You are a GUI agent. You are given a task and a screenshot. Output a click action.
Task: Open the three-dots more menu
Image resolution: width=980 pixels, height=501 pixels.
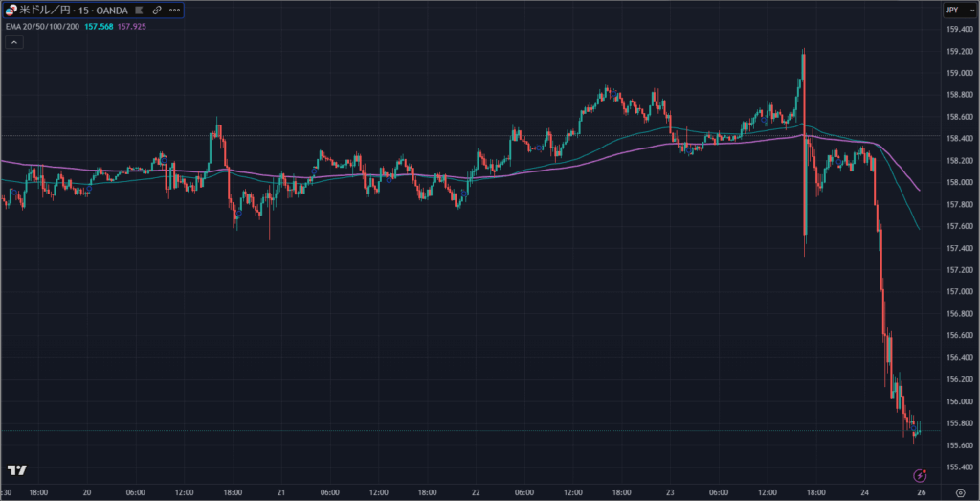pos(174,11)
